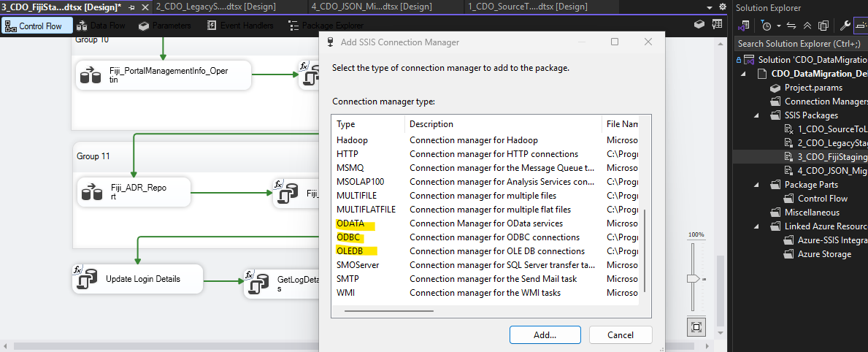This screenshot has height=352, width=868.
Task: Click the gear icon beside document tabs
Action: click(722, 7)
